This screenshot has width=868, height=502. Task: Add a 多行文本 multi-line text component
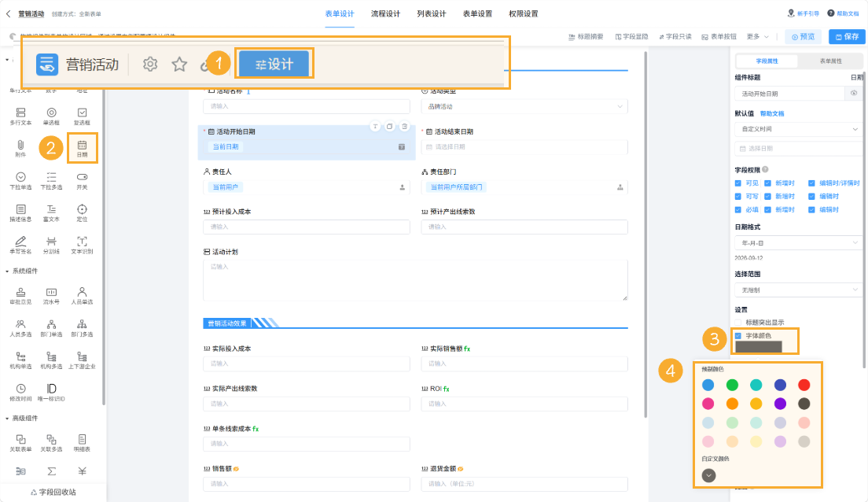coord(20,116)
